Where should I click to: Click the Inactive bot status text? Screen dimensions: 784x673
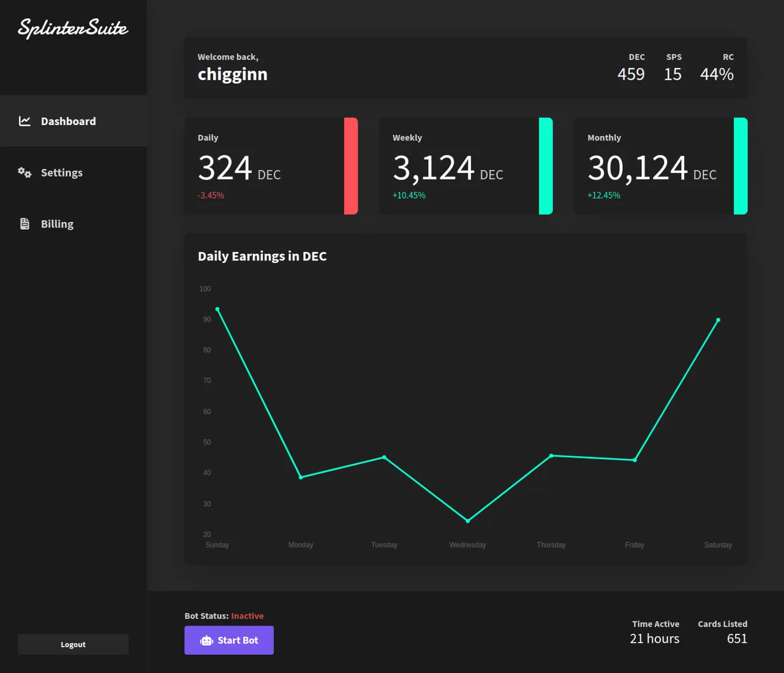point(247,616)
